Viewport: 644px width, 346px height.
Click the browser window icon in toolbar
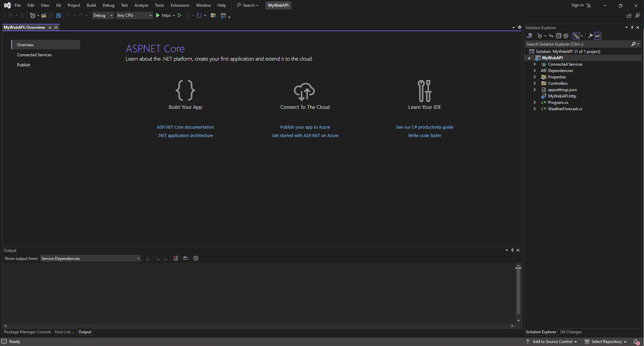point(223,15)
